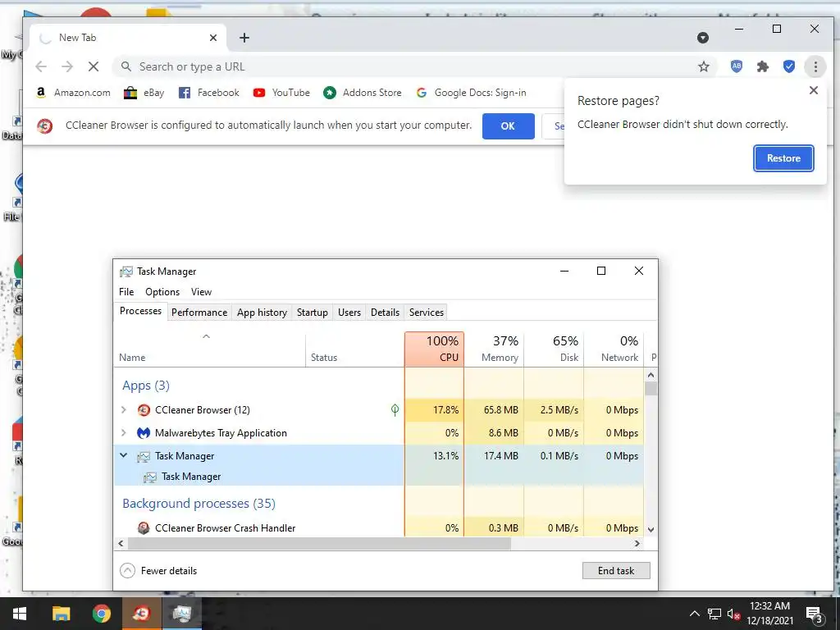The image size is (840, 630).
Task: Sort by the 0% Network column
Action: coord(614,349)
